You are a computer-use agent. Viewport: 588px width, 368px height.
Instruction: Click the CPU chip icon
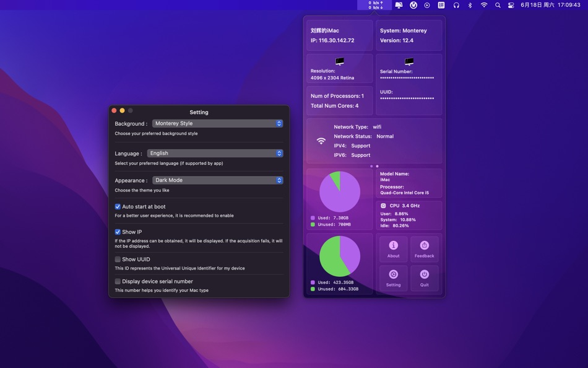383,206
